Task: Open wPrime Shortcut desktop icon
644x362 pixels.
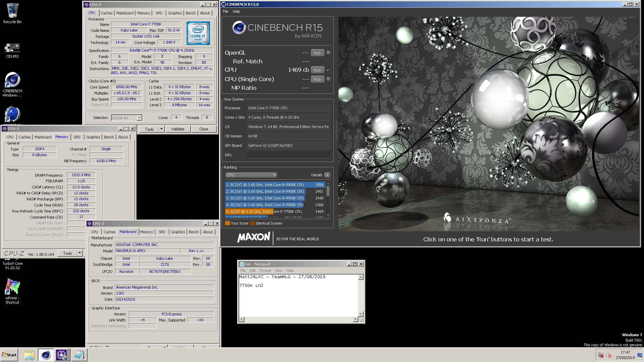Action: click(x=12, y=291)
